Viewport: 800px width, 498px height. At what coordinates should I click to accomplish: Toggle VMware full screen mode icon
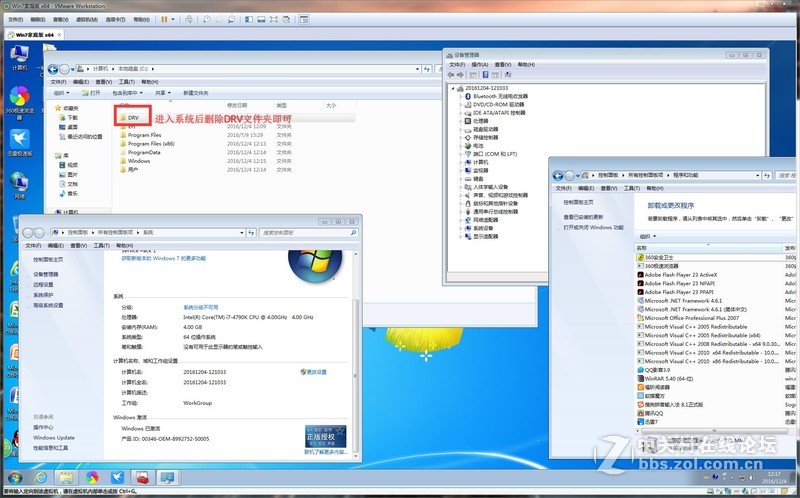(x=274, y=19)
